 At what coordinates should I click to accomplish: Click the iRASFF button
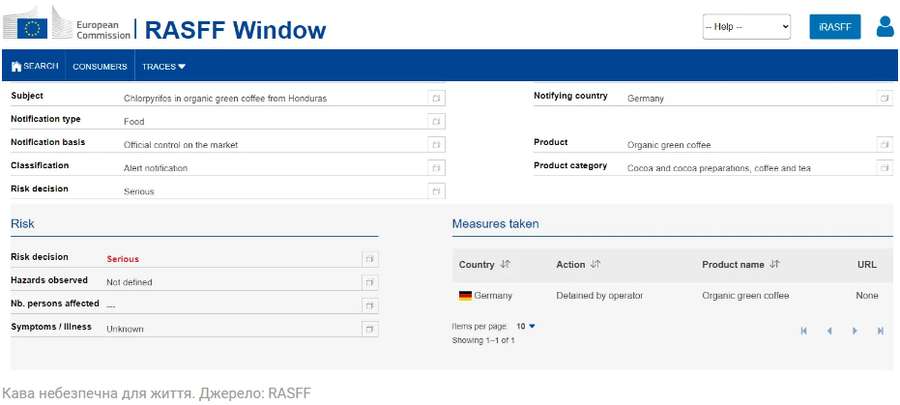pyautogui.click(x=834, y=27)
